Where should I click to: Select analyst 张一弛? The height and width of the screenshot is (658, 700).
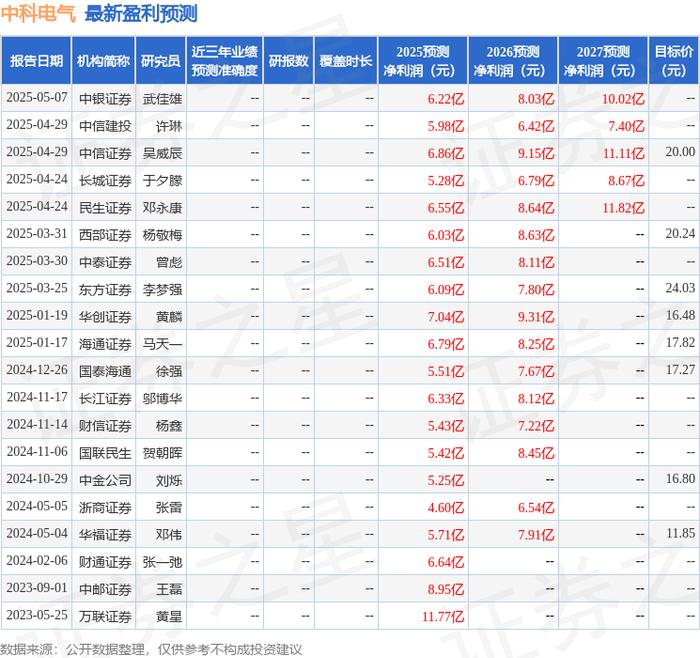click(x=162, y=562)
